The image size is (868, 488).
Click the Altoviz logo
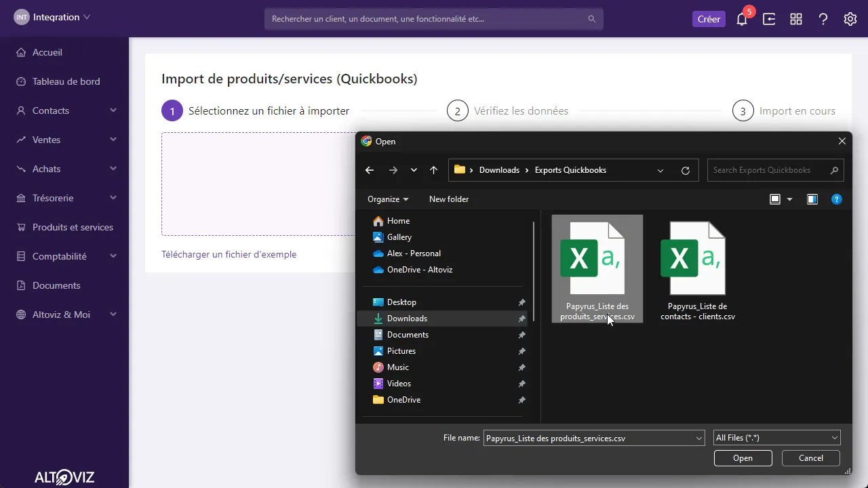(x=64, y=477)
